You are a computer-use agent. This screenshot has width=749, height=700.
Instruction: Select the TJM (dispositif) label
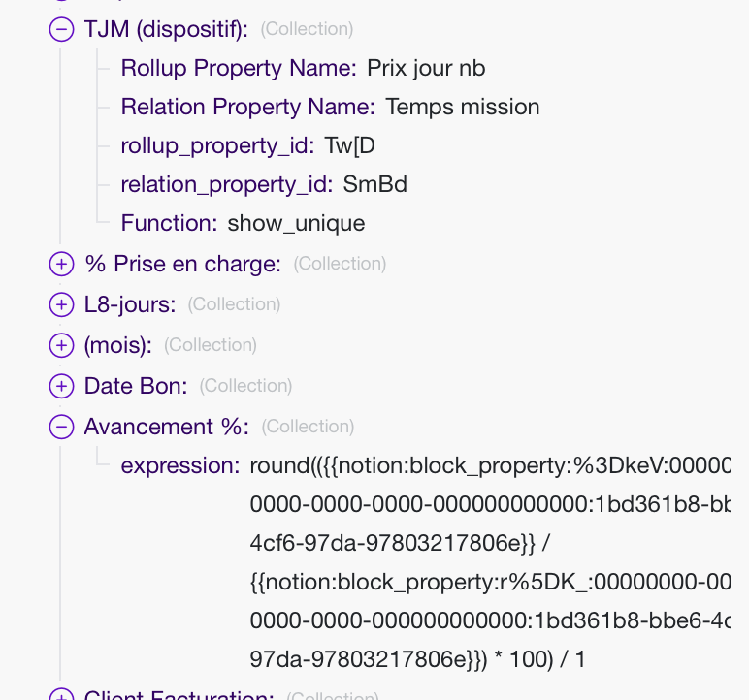pyautogui.click(x=166, y=29)
